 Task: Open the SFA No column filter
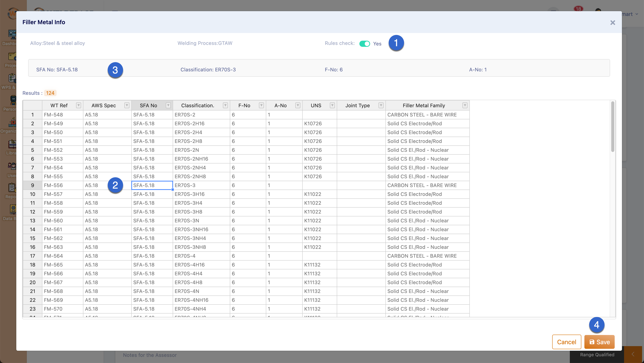[168, 105]
